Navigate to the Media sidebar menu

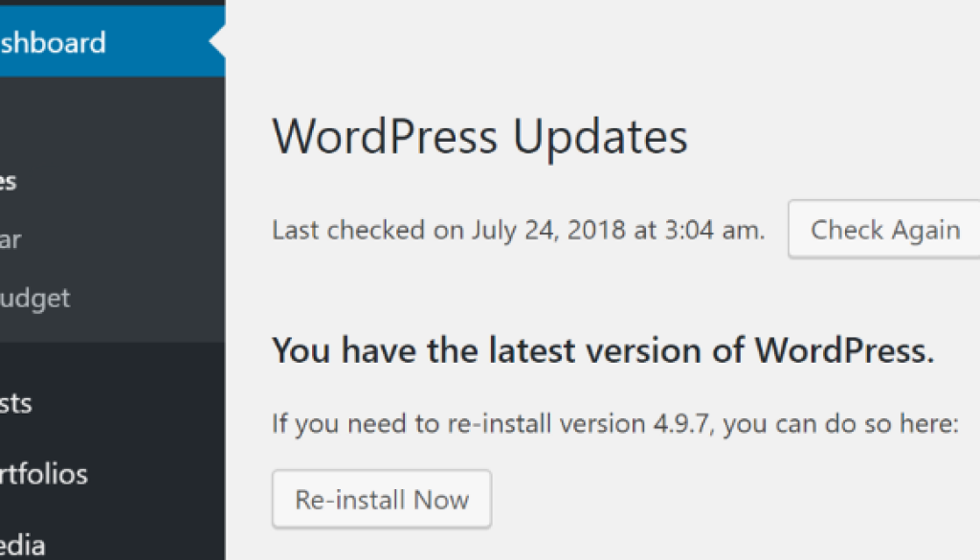tap(23, 545)
